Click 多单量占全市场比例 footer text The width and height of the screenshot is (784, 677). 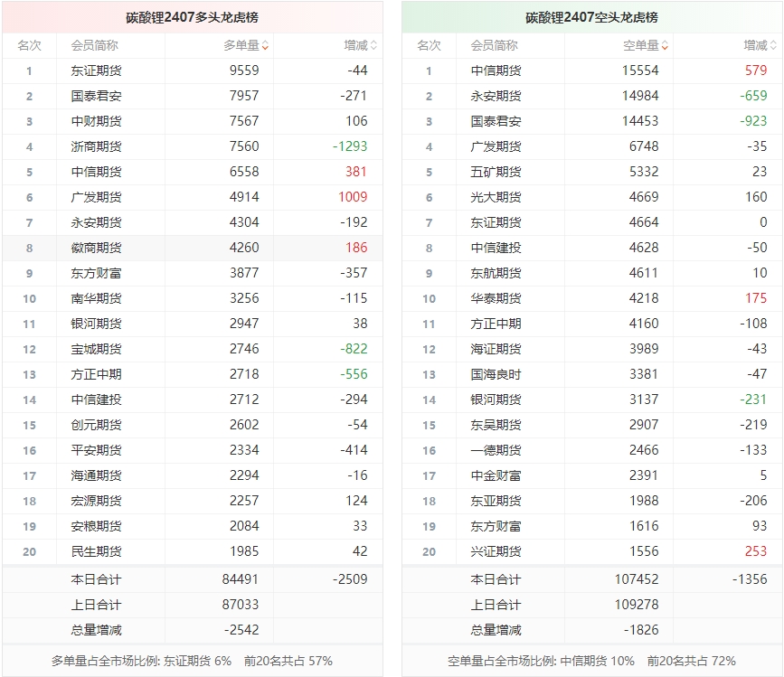[192, 662]
